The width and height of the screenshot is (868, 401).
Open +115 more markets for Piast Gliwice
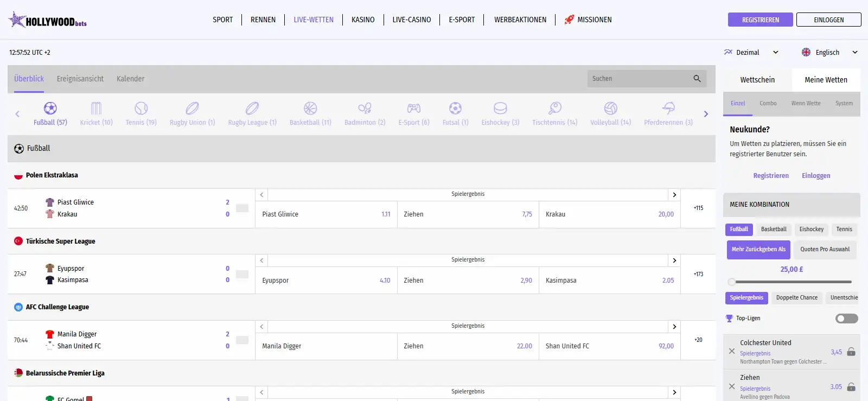698,208
